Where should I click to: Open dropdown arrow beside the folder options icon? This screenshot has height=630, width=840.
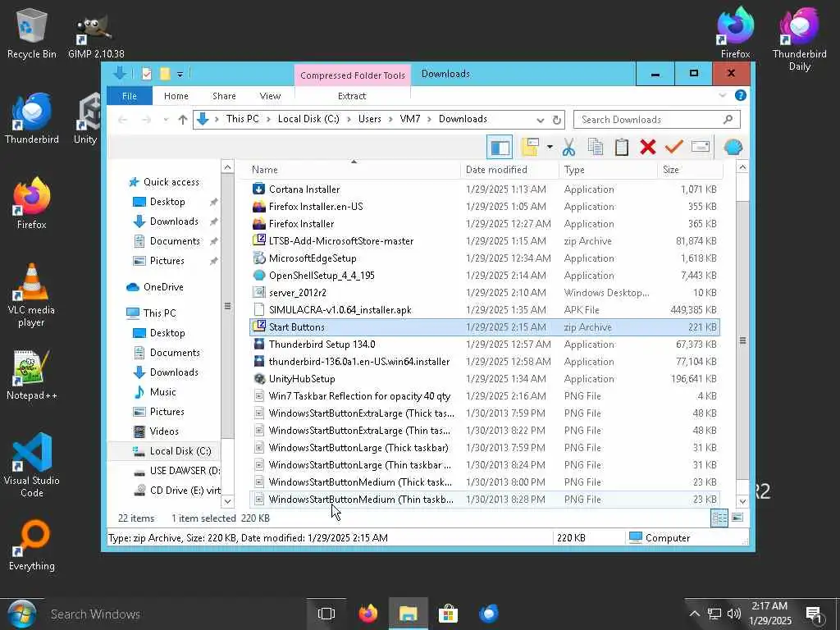tap(550, 147)
